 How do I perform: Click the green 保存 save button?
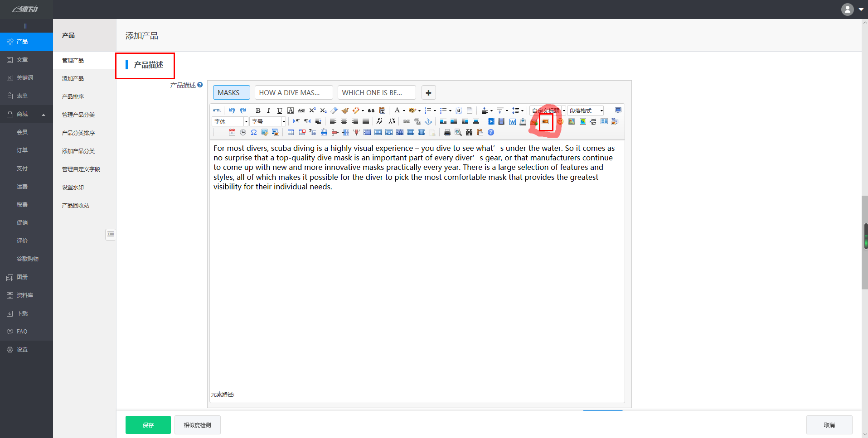(148, 425)
